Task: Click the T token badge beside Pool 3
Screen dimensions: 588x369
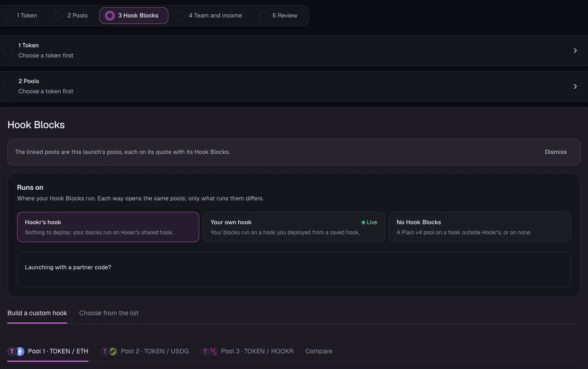Action: [x=205, y=352]
